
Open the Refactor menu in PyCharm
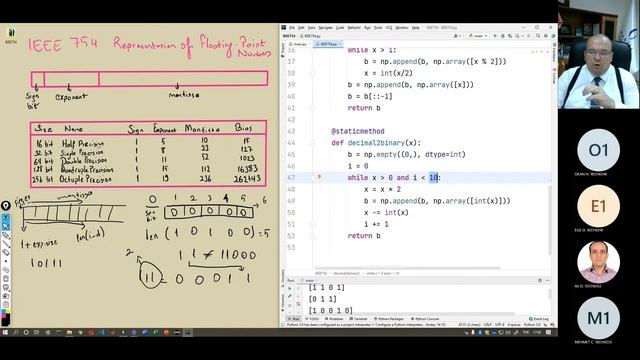[354, 28]
